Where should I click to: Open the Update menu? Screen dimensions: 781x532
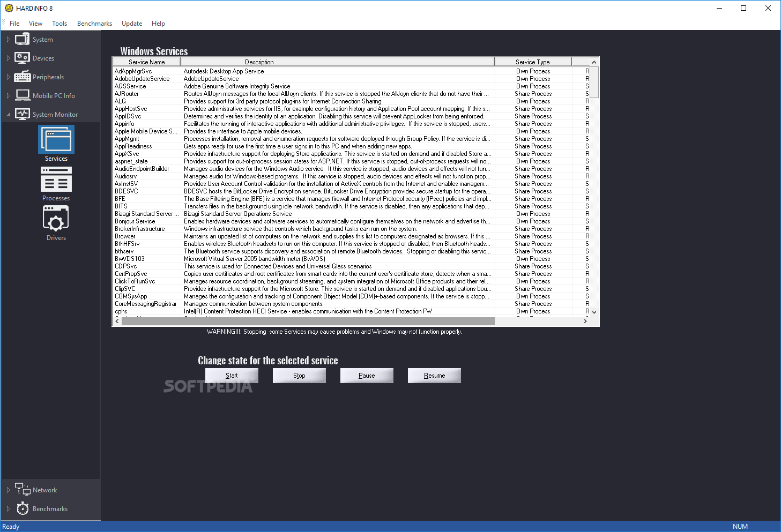pos(132,24)
